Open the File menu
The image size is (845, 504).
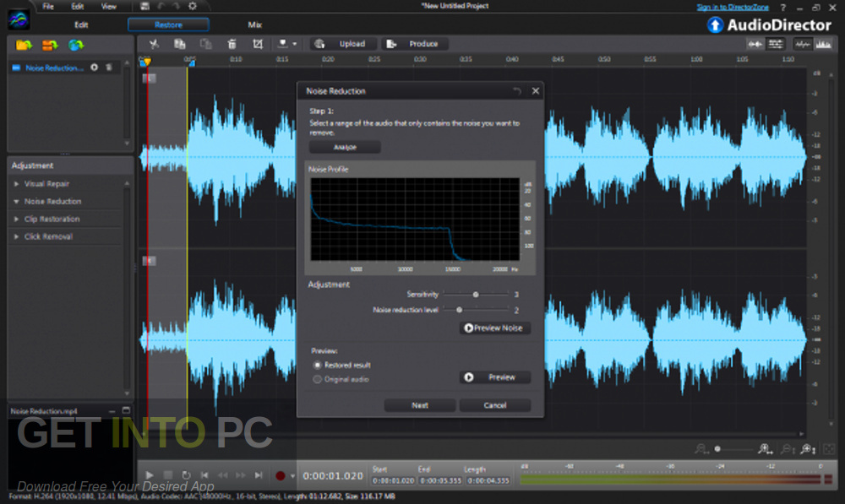click(48, 7)
